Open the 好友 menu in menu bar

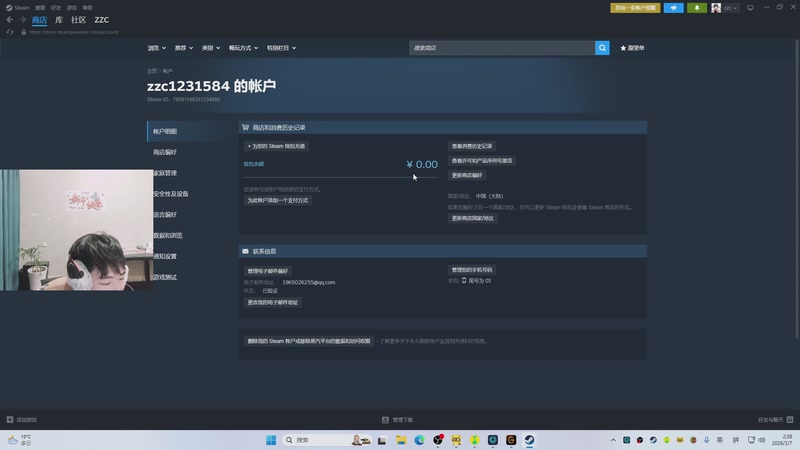coord(56,8)
